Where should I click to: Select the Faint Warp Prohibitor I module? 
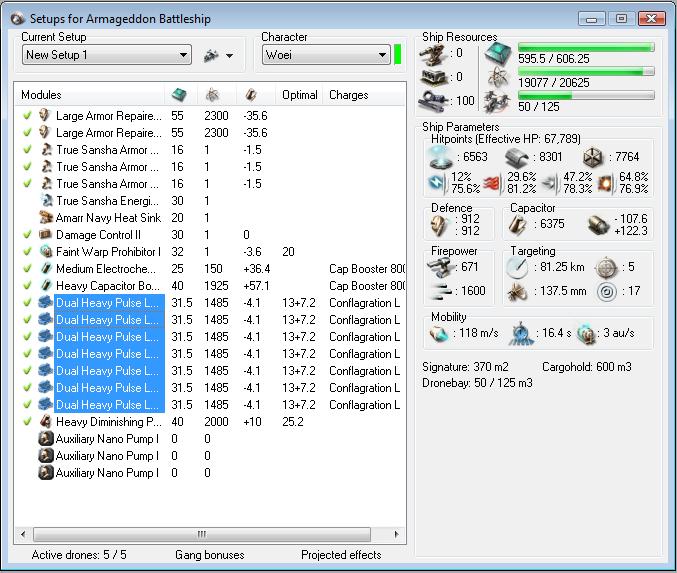pyautogui.click(x=108, y=252)
